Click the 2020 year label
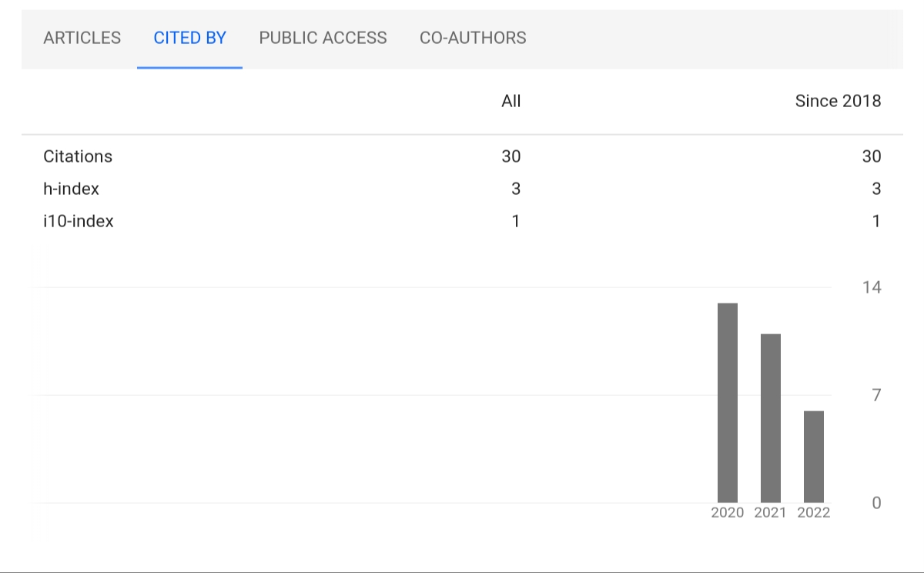This screenshot has width=924, height=573. [728, 513]
